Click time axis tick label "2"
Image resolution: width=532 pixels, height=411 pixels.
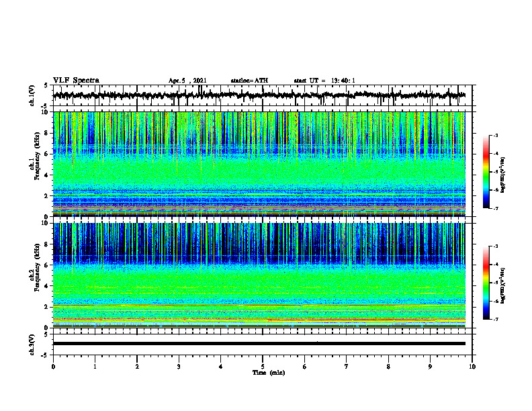(137, 367)
